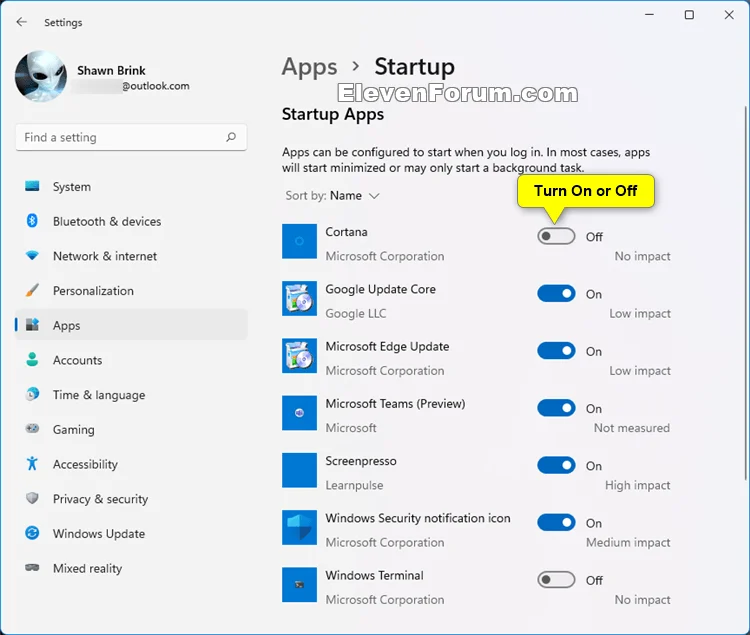Image resolution: width=750 pixels, height=635 pixels.
Task: Disable Google Update Core startup
Action: (x=556, y=294)
